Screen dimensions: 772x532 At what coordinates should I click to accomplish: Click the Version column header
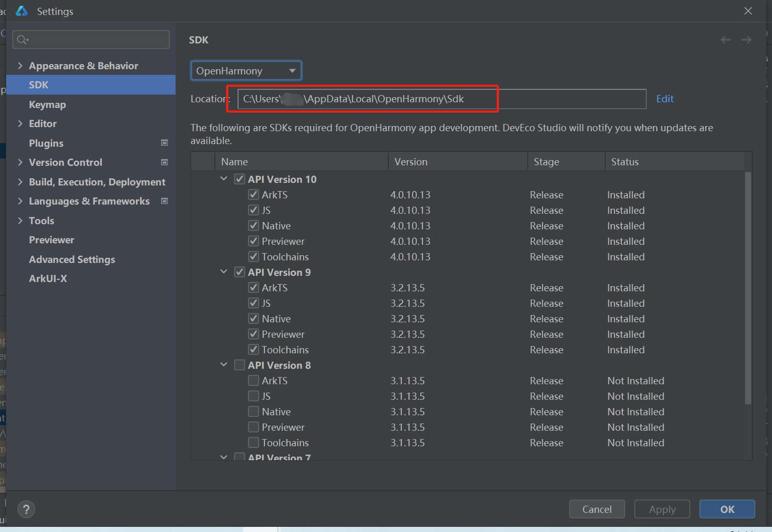458,162
